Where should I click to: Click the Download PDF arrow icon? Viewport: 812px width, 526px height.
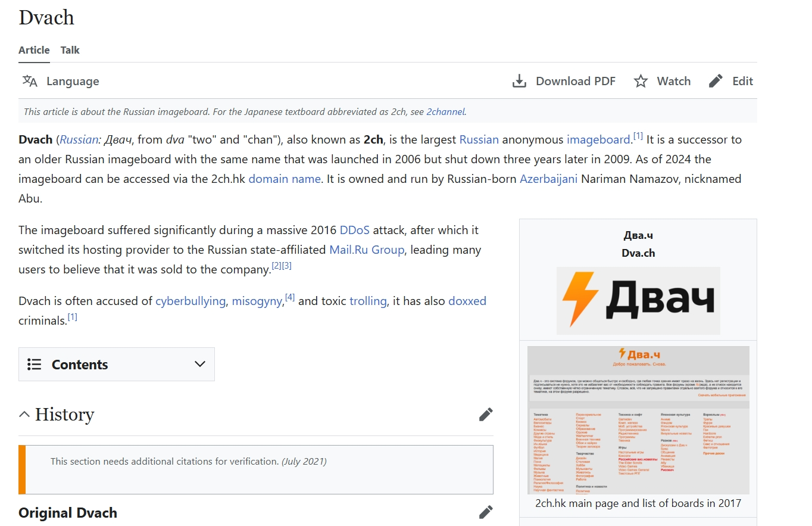coord(520,81)
